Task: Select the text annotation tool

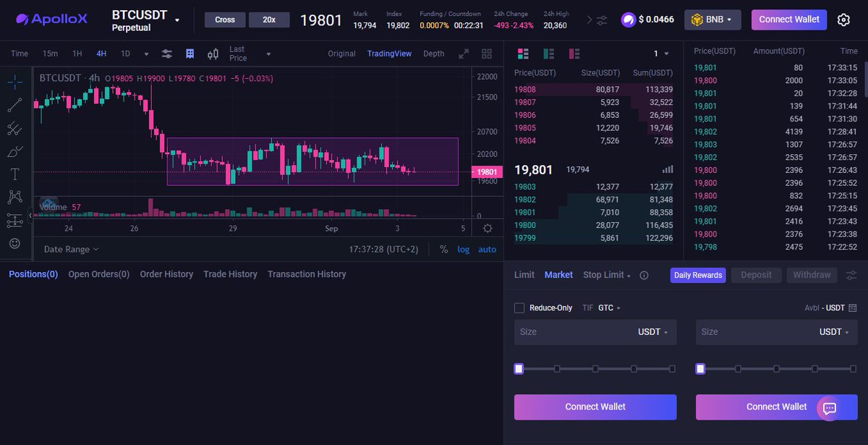Action: [14, 174]
